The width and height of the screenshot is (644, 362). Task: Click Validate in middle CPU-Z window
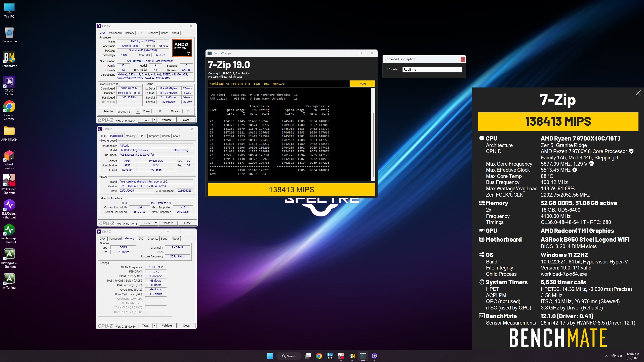tap(168, 223)
